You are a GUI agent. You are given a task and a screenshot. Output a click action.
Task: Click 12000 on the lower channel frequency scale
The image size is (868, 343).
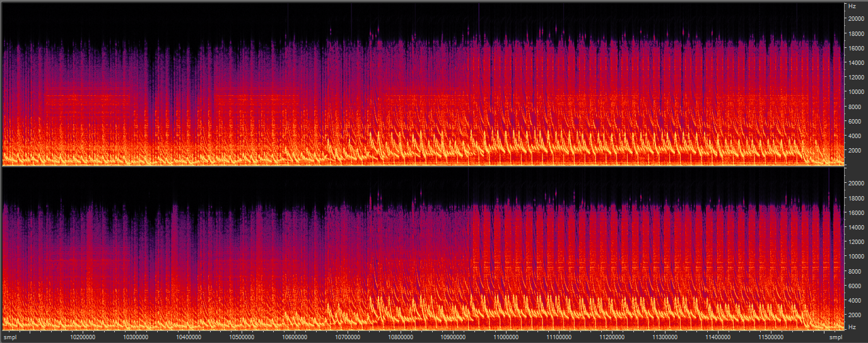[856, 241]
